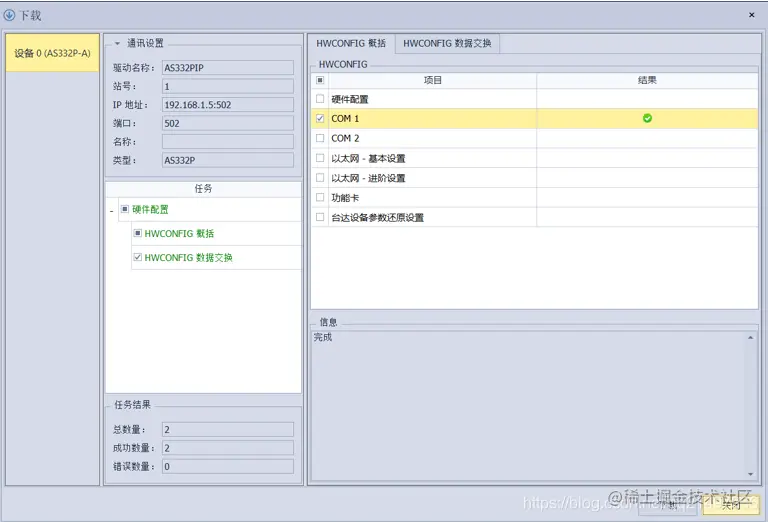Click the 端口 field showing 502
This screenshot has height=522, width=768.
pyautogui.click(x=228, y=123)
